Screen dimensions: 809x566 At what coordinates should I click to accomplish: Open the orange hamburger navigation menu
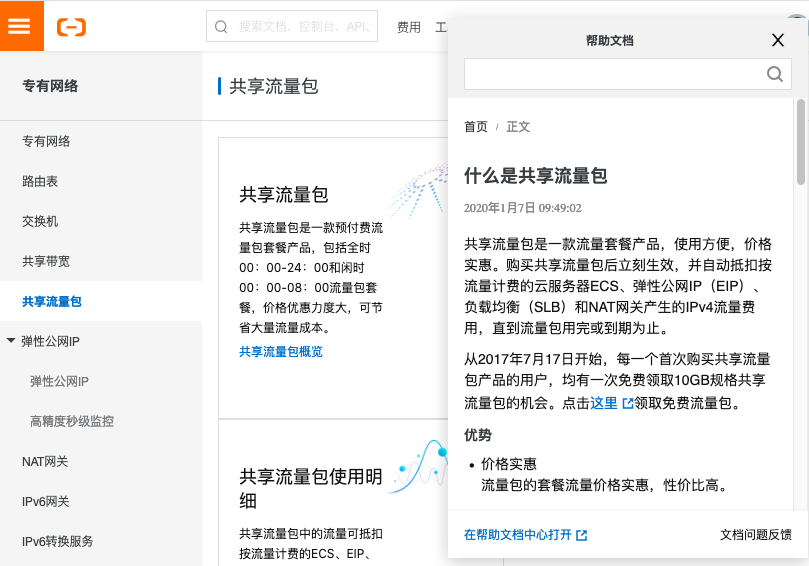[21, 26]
